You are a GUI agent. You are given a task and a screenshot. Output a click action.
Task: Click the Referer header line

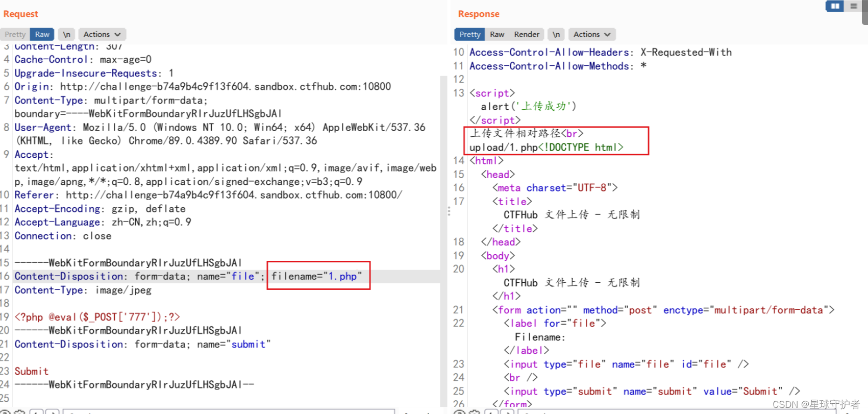[208, 195]
